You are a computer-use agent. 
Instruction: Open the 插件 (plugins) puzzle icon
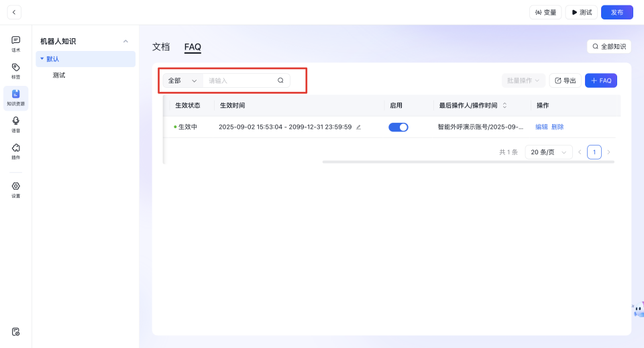point(15,151)
